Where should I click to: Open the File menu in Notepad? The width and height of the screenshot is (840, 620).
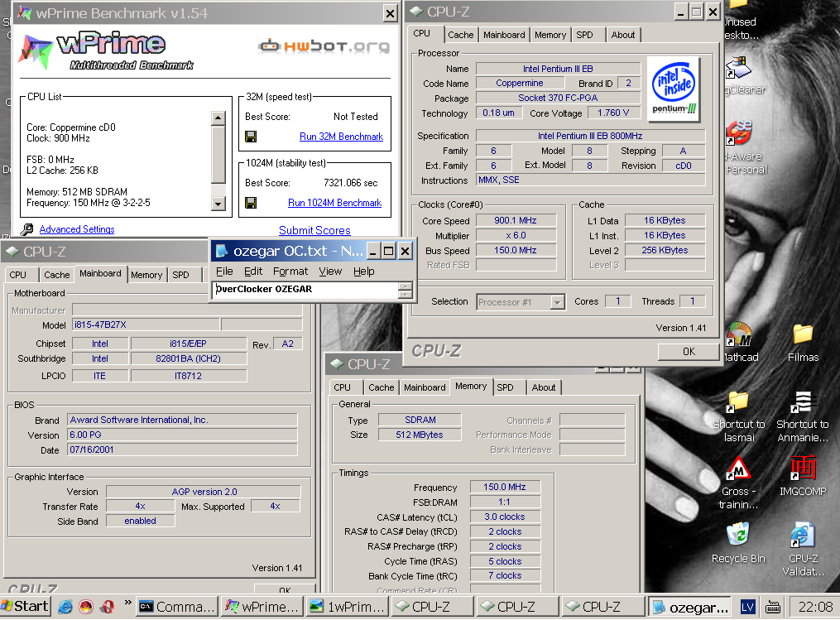pos(224,272)
